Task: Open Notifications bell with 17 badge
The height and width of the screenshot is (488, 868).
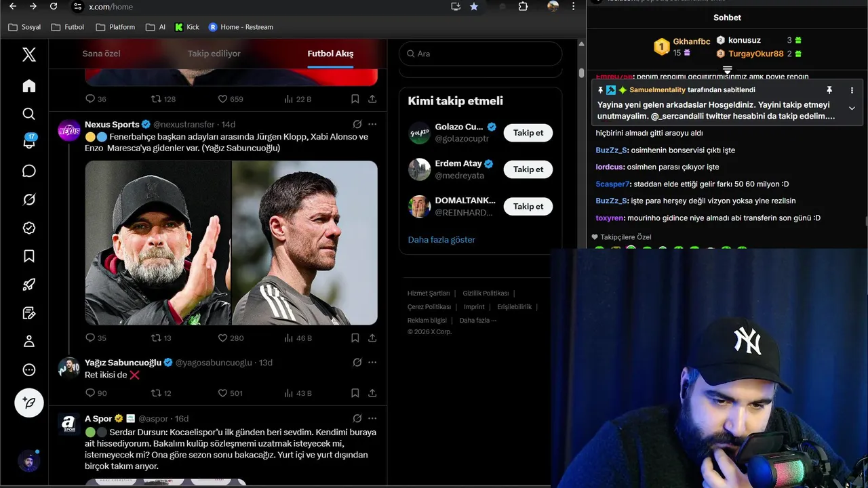Action: click(x=29, y=142)
